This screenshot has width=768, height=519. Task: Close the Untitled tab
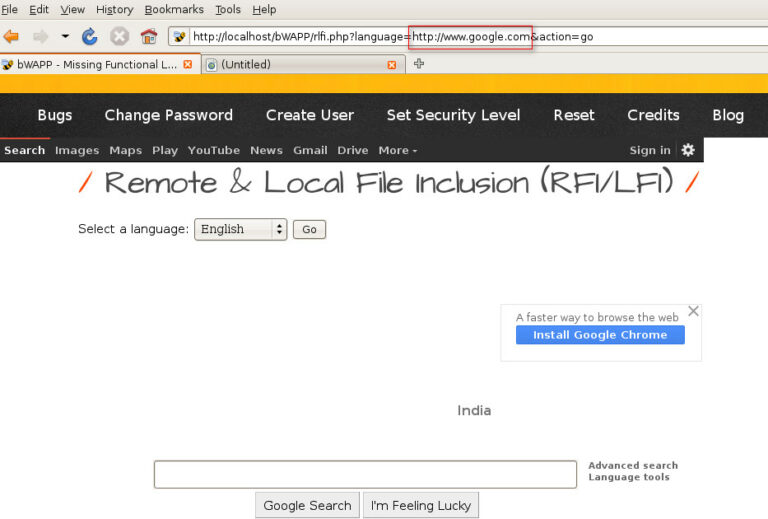pyautogui.click(x=391, y=65)
